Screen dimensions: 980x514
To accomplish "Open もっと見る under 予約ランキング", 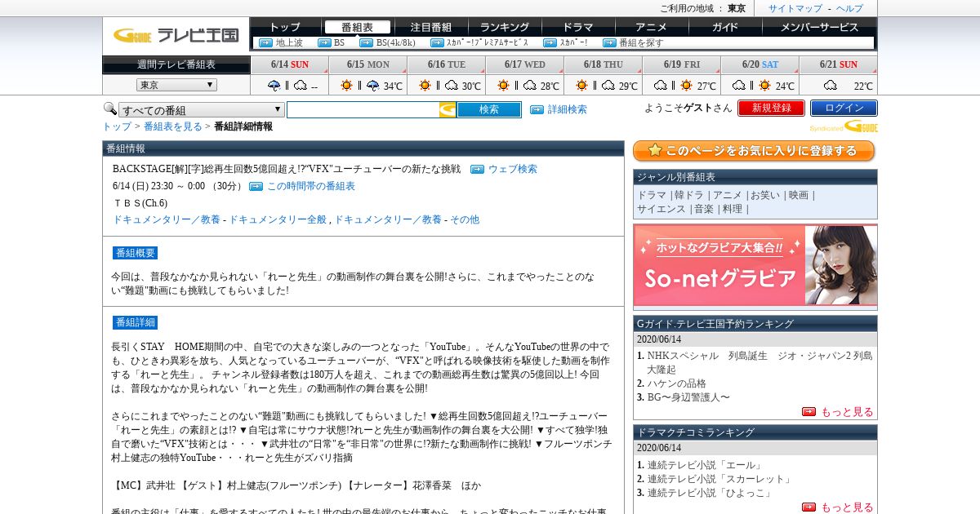I will point(847,412).
